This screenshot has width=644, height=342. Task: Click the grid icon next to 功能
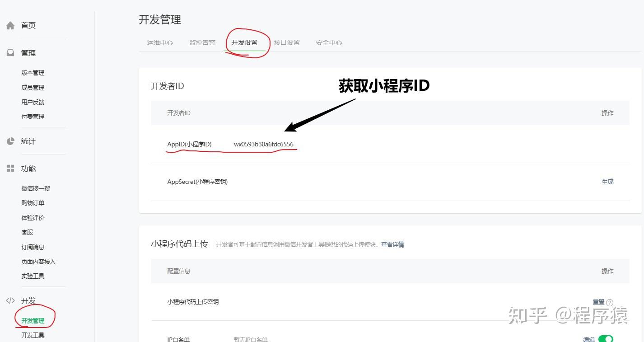pyautogui.click(x=10, y=169)
